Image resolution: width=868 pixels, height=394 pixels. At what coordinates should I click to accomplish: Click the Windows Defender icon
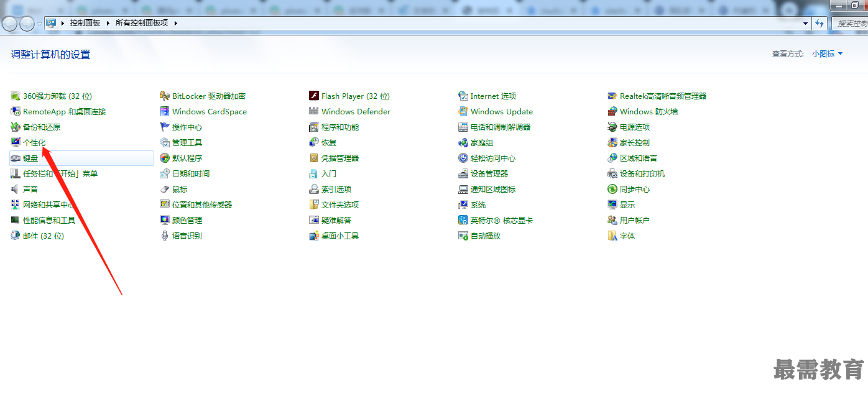(x=314, y=111)
